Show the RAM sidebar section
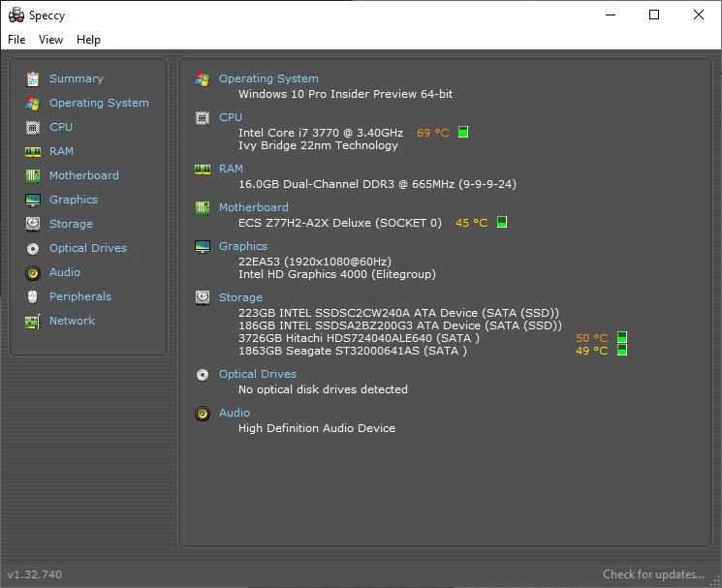 [61, 151]
